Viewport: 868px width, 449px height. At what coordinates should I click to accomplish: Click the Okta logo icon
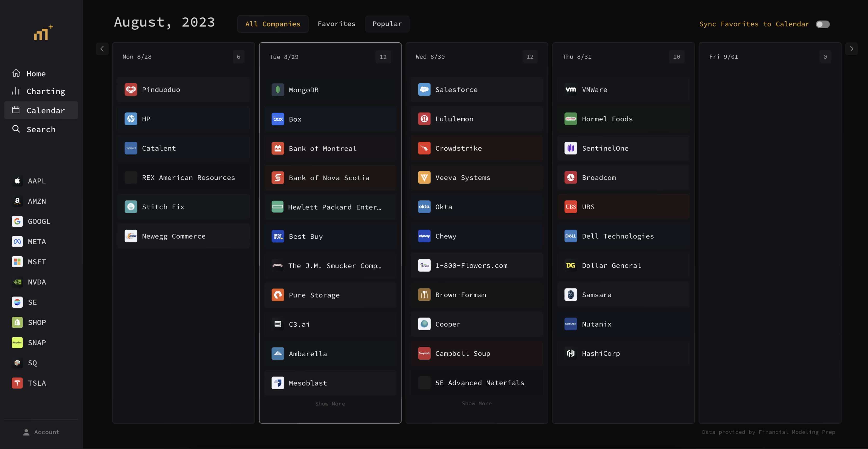click(424, 207)
